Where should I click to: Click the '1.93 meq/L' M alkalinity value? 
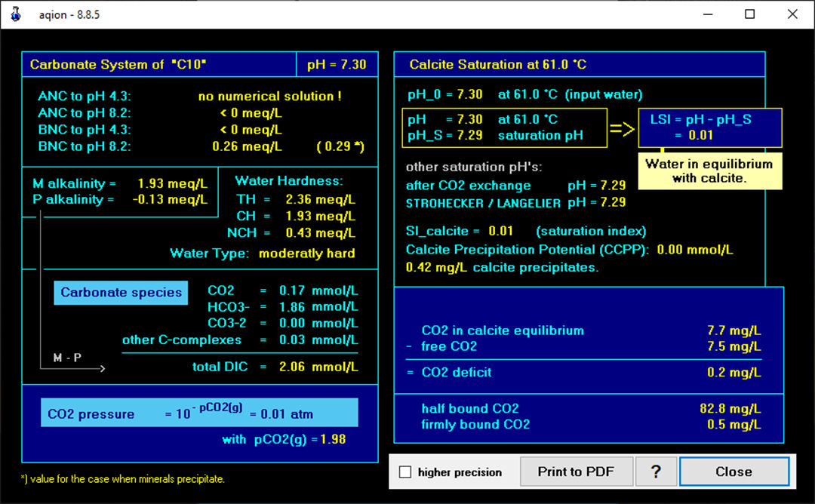coord(172,183)
